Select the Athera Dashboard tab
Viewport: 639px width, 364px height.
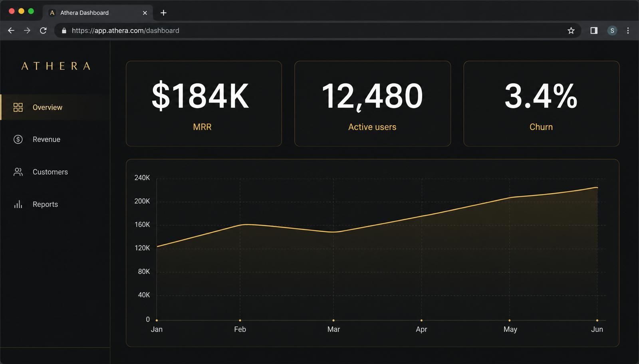point(98,13)
